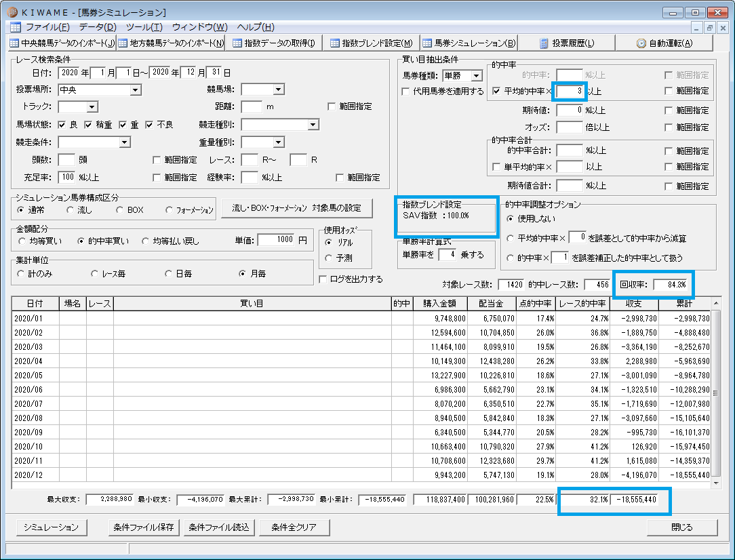Viewport: 735px width, 560px height.
Task: Toggle the 重 track condition checkbox
Action: (123, 125)
